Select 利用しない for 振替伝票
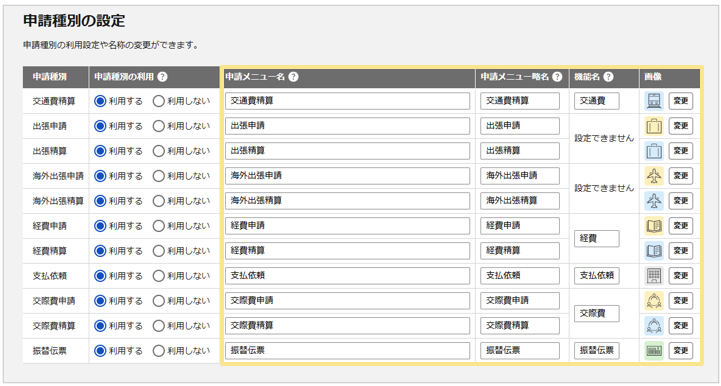Image resolution: width=721 pixels, height=386 pixels. click(159, 351)
